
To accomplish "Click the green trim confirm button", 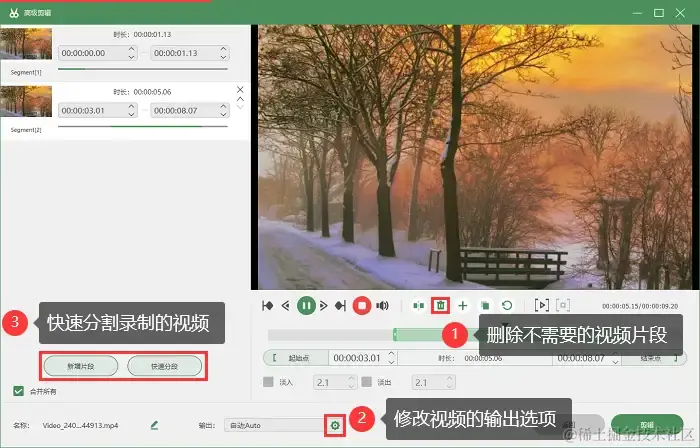I will tap(647, 425).
